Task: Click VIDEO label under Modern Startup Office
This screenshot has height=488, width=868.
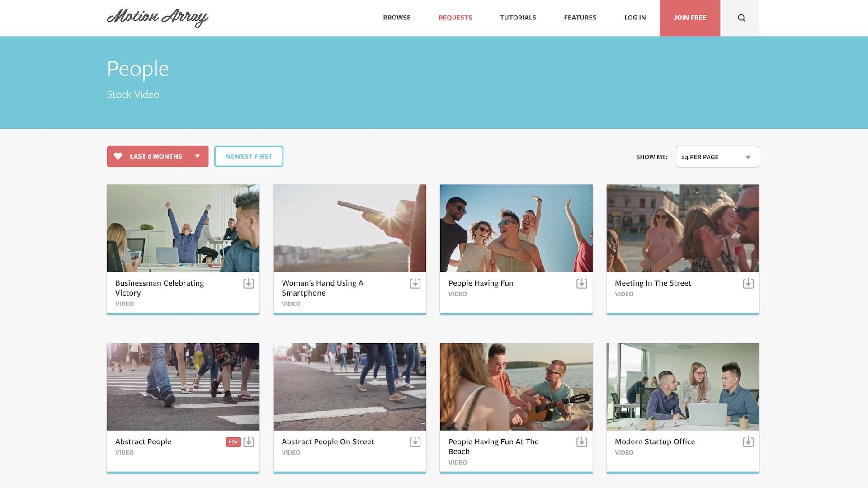Action: pyautogui.click(x=624, y=452)
